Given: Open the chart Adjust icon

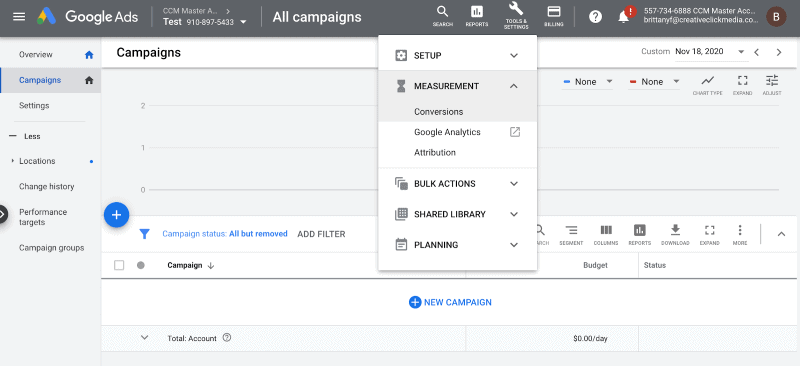Looking at the screenshot, I should [772, 85].
